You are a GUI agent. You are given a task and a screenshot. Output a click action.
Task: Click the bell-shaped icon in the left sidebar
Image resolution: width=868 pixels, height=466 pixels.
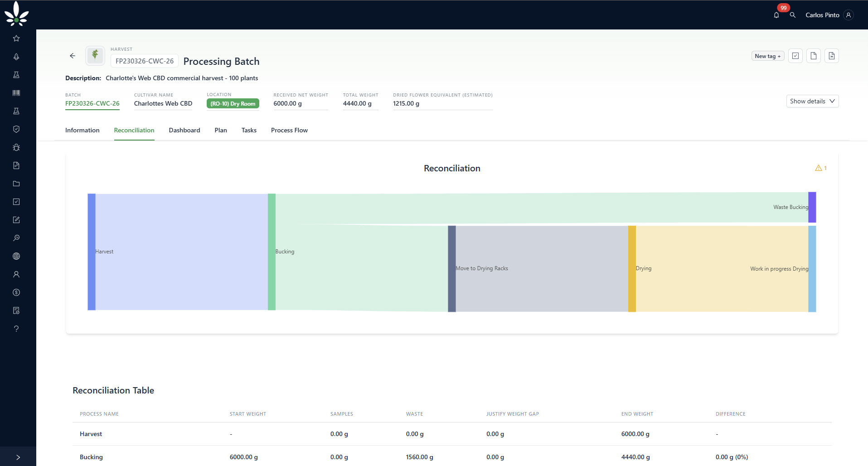pos(16,57)
